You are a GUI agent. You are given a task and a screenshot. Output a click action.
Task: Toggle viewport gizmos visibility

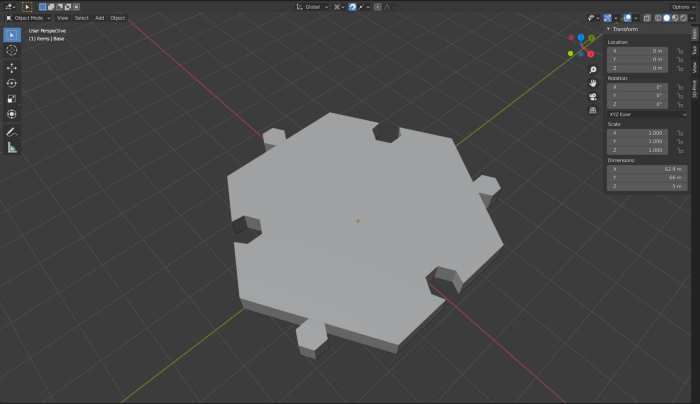point(607,18)
